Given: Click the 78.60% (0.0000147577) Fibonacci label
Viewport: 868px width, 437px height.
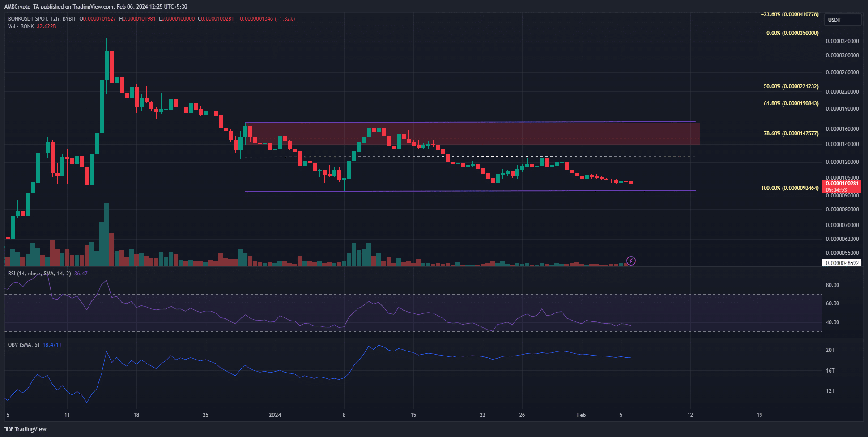Looking at the screenshot, I should [x=791, y=133].
